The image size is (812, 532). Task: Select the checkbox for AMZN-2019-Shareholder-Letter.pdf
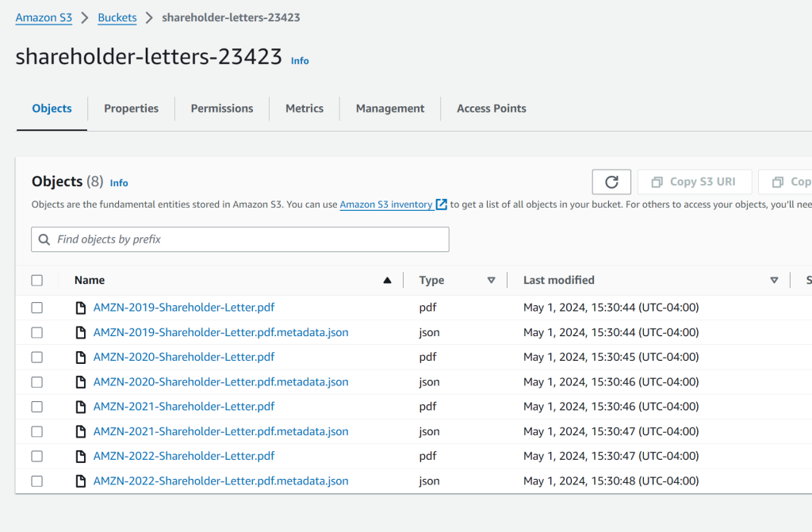coord(36,307)
